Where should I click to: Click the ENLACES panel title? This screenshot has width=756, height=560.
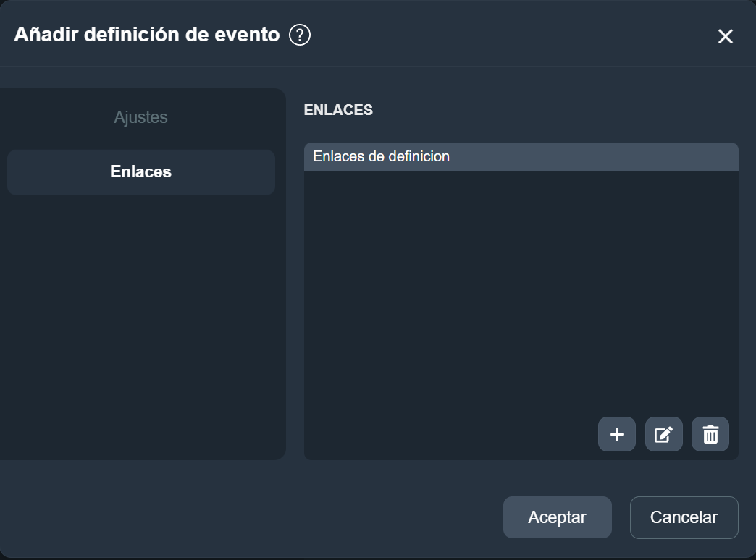tap(337, 110)
